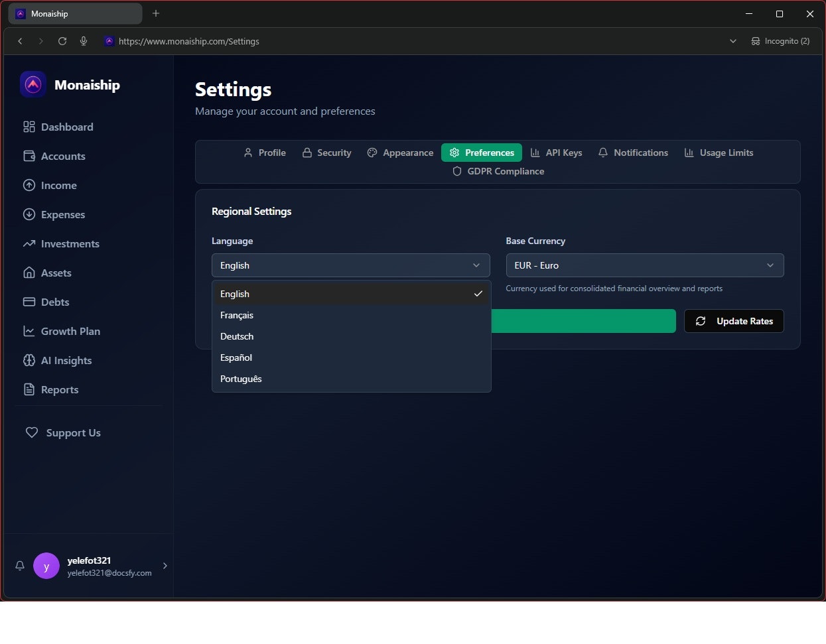
Task: Click the Regional Settings heading
Action: tap(251, 211)
